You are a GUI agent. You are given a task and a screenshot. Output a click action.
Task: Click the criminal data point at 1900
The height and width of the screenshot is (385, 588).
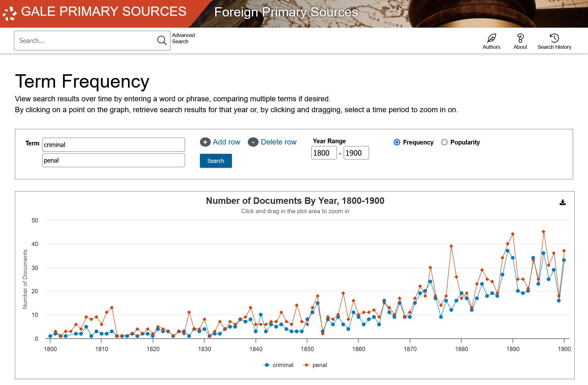tap(564, 260)
